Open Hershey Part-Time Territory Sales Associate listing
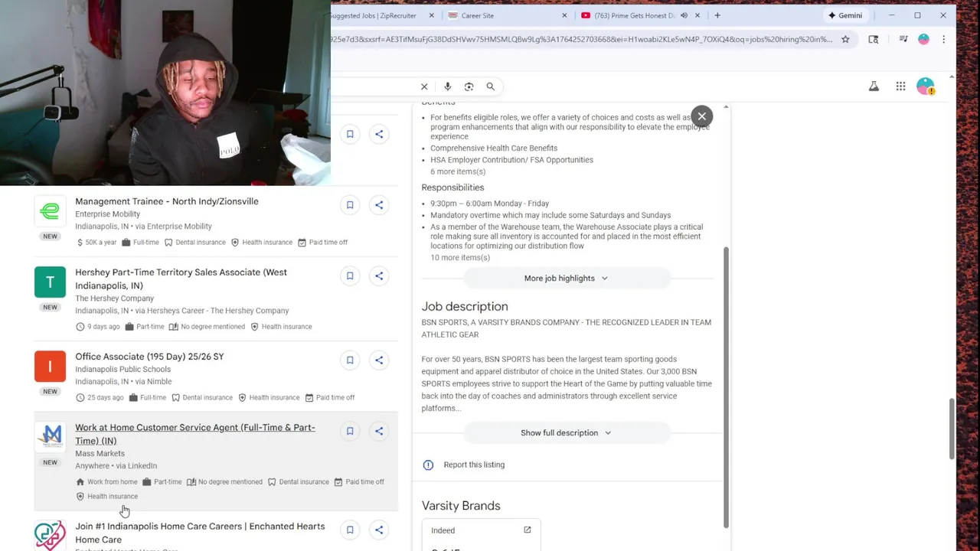Viewport: 980px width, 551px height. coord(181,279)
